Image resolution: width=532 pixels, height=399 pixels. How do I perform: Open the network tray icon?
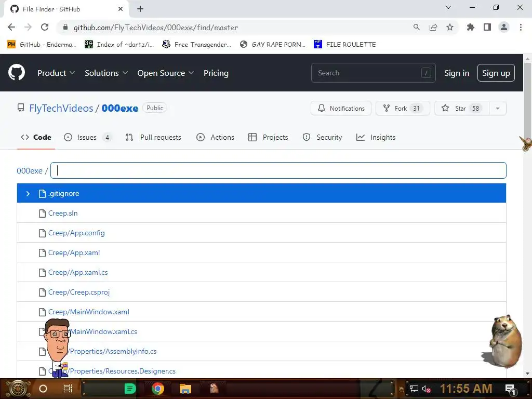414,389
